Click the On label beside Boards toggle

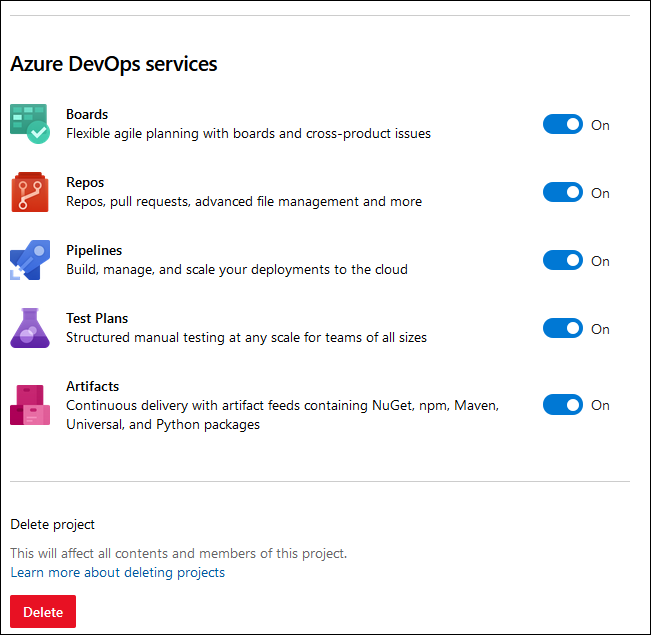[600, 125]
